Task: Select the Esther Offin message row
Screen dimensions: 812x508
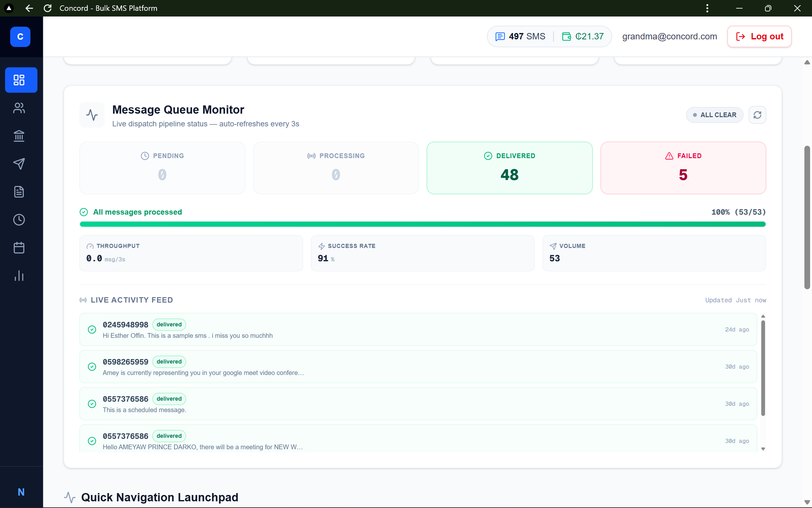Action: (x=418, y=330)
